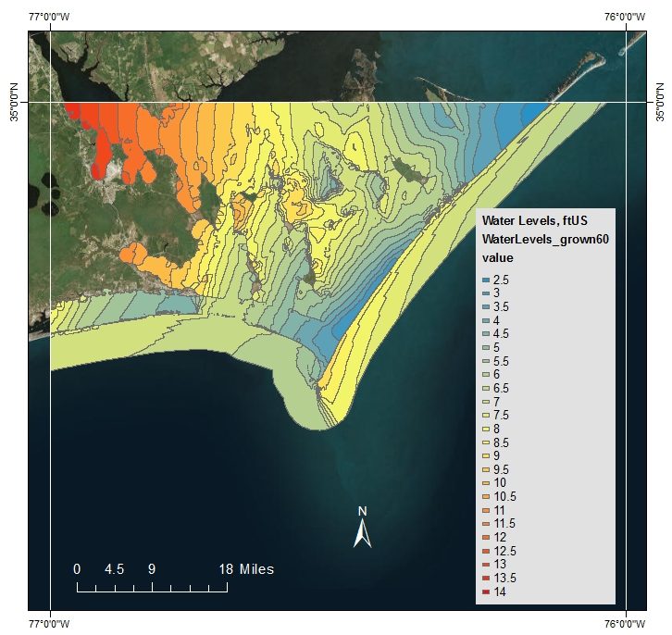Image resolution: width=672 pixels, height=635 pixels.
Task: Click the scale bar label 0
Action: pyautogui.click(x=77, y=569)
